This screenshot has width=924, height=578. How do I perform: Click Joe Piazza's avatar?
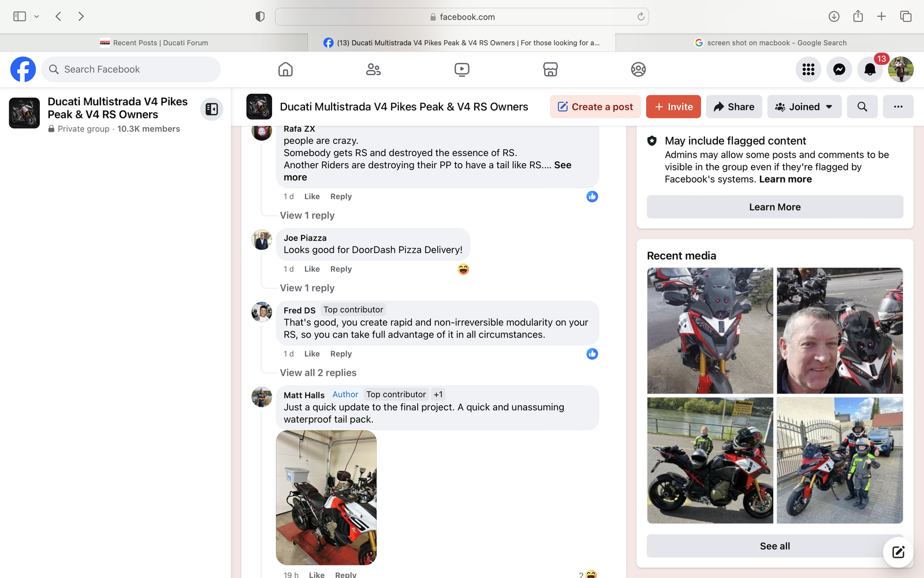262,239
